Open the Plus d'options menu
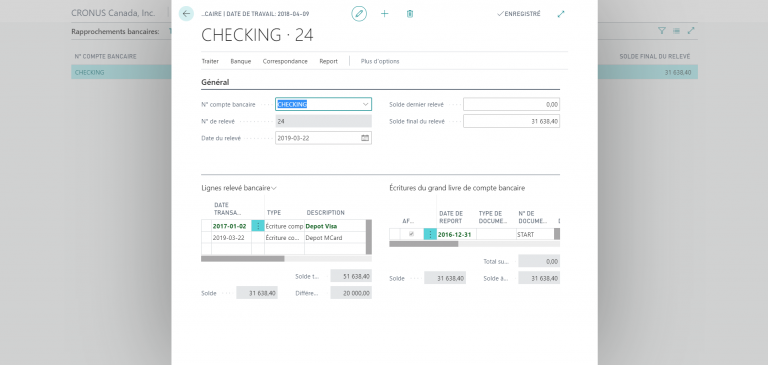The height and width of the screenshot is (365, 768). [x=380, y=61]
